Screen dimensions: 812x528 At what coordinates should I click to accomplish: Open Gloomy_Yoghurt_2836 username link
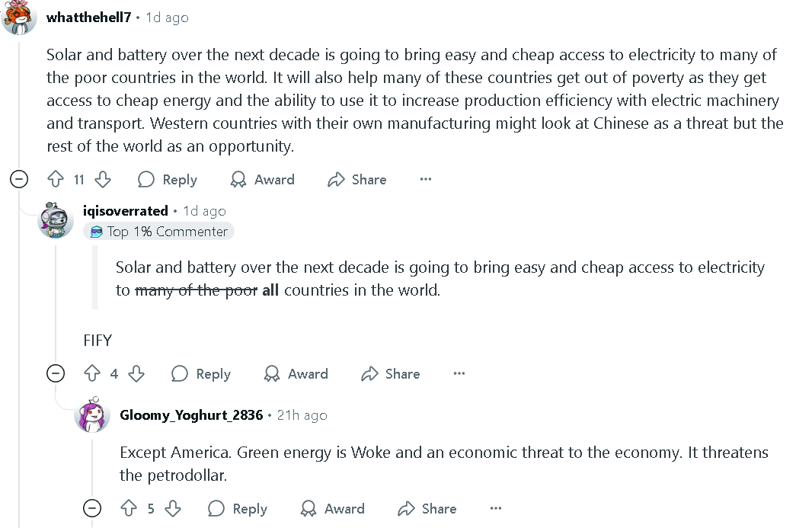[x=191, y=415]
